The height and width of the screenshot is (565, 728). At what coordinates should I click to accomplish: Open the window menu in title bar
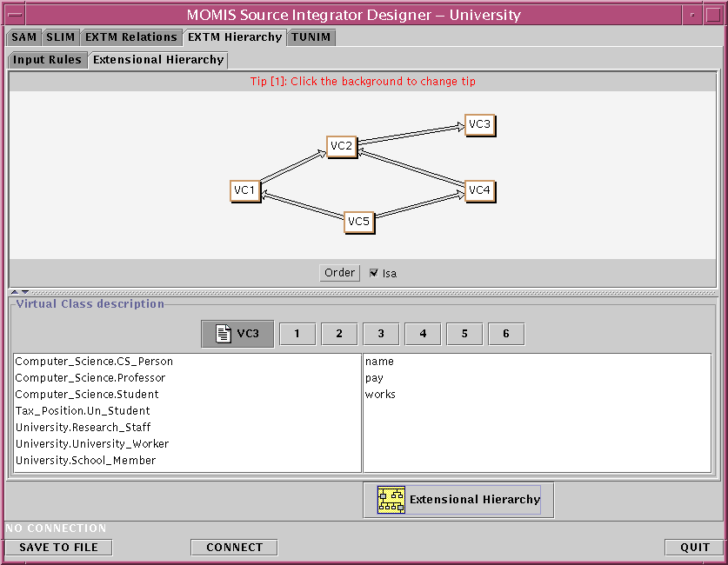pyautogui.click(x=17, y=15)
